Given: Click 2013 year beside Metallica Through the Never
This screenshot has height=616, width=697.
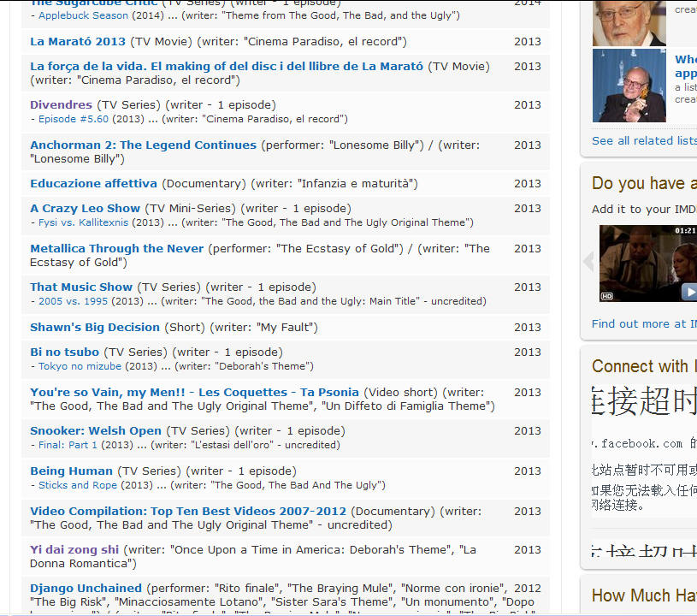Looking at the screenshot, I should click(x=528, y=249).
